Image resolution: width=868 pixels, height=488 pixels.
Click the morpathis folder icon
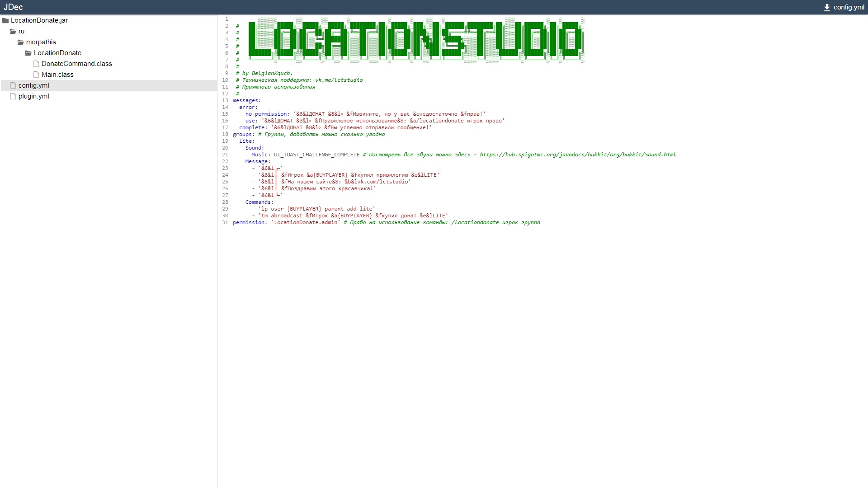click(x=21, y=42)
